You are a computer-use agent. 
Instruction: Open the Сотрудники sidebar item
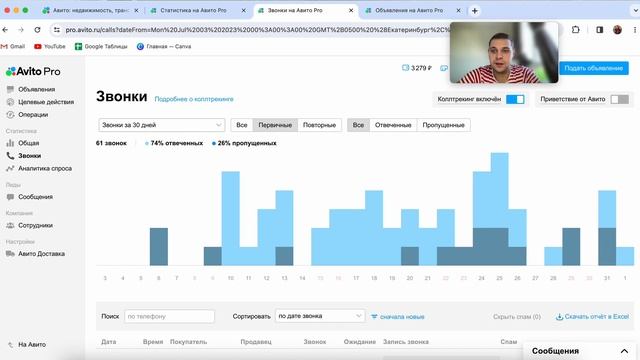pyautogui.click(x=35, y=226)
